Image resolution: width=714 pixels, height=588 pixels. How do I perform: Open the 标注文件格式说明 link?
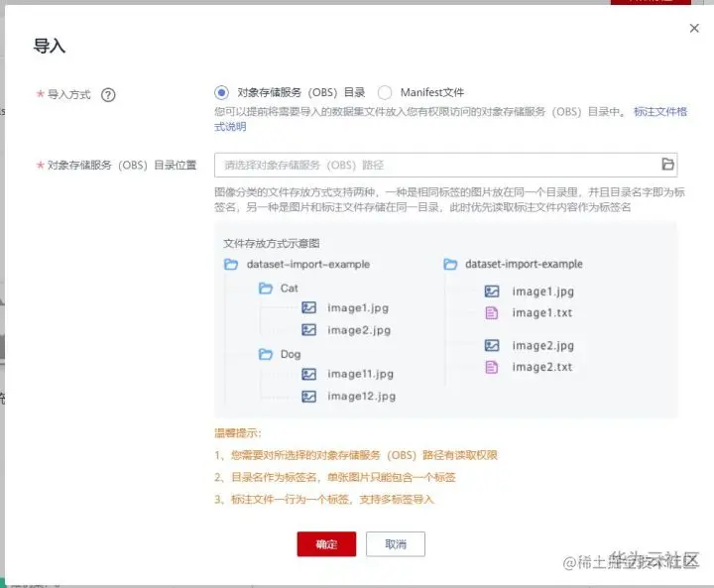[659, 112]
